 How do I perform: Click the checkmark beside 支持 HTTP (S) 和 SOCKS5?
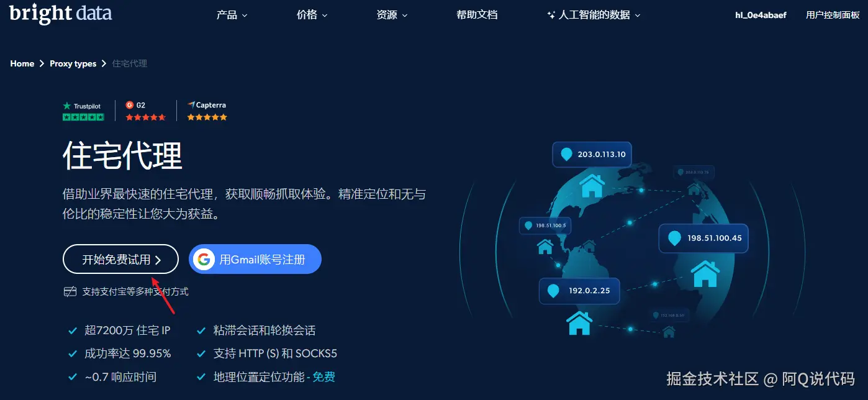click(201, 354)
